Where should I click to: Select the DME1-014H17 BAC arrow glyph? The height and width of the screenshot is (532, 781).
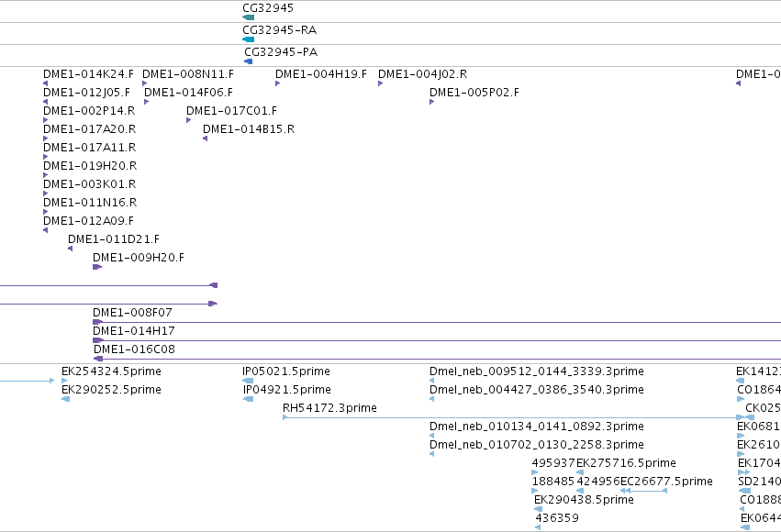(97, 340)
